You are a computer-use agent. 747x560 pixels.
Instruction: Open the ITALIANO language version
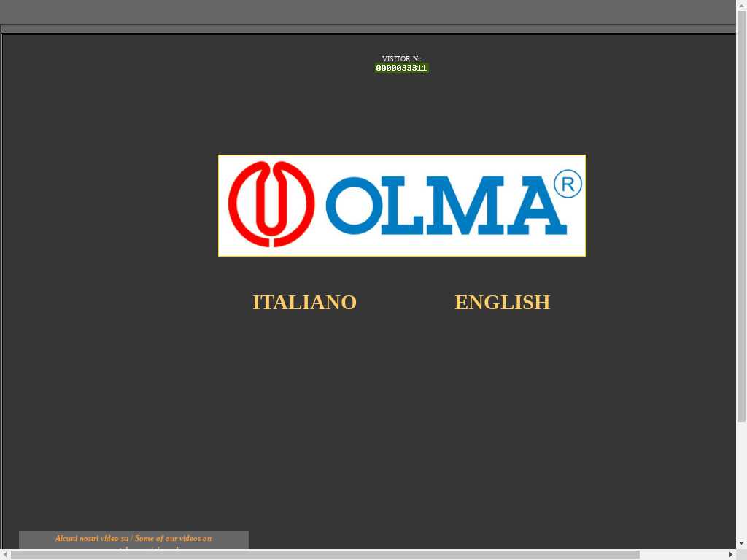304,302
